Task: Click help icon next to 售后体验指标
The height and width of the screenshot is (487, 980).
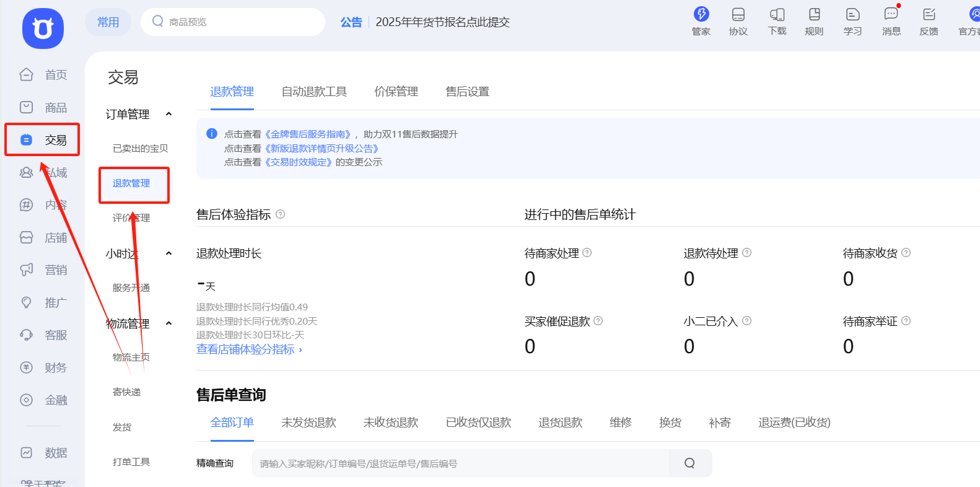Action: [280, 214]
